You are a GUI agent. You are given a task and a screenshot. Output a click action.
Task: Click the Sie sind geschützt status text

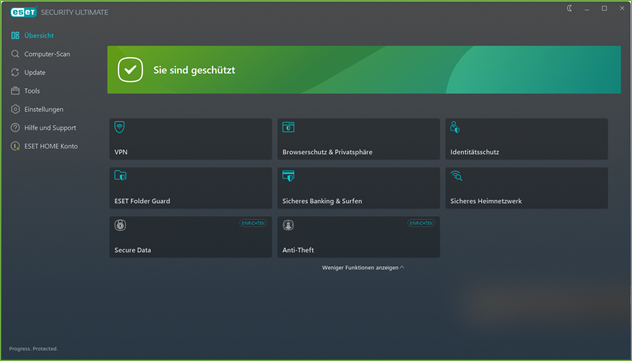tap(194, 70)
